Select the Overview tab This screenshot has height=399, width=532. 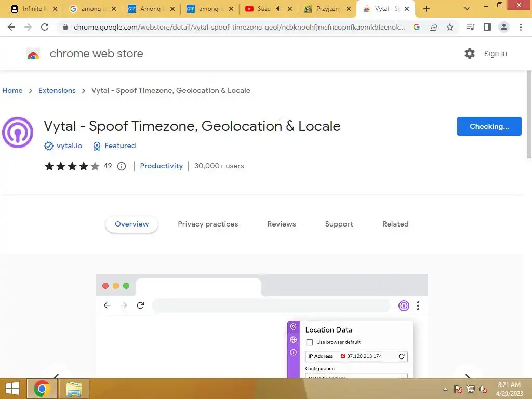[x=131, y=224]
